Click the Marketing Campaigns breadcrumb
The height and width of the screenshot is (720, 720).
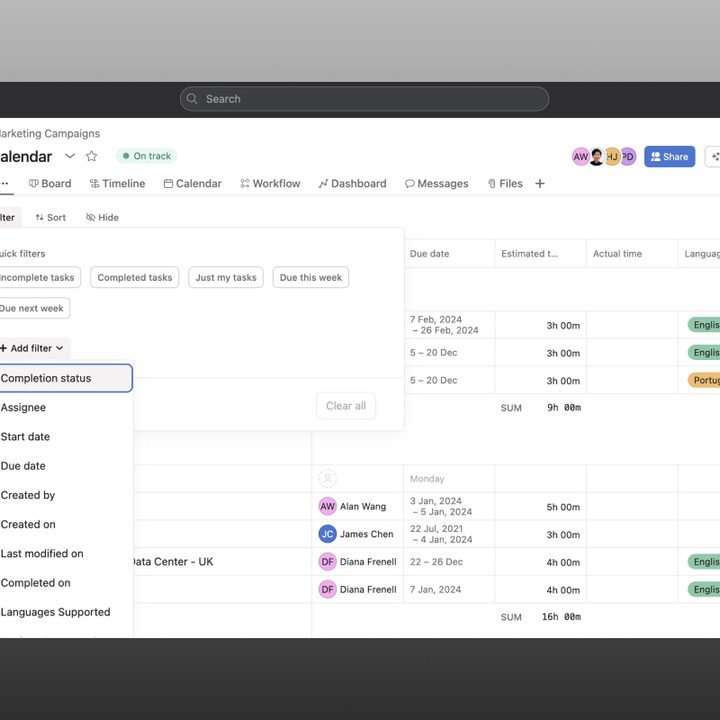tap(50, 134)
